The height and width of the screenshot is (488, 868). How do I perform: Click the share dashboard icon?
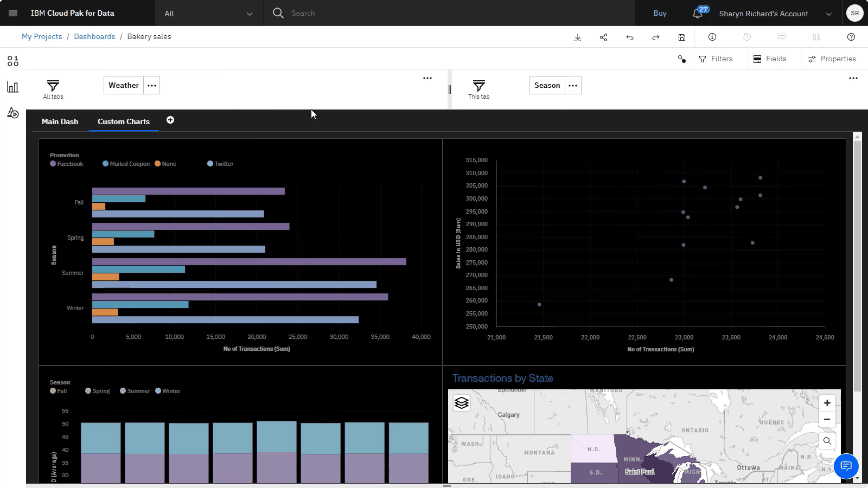point(604,37)
